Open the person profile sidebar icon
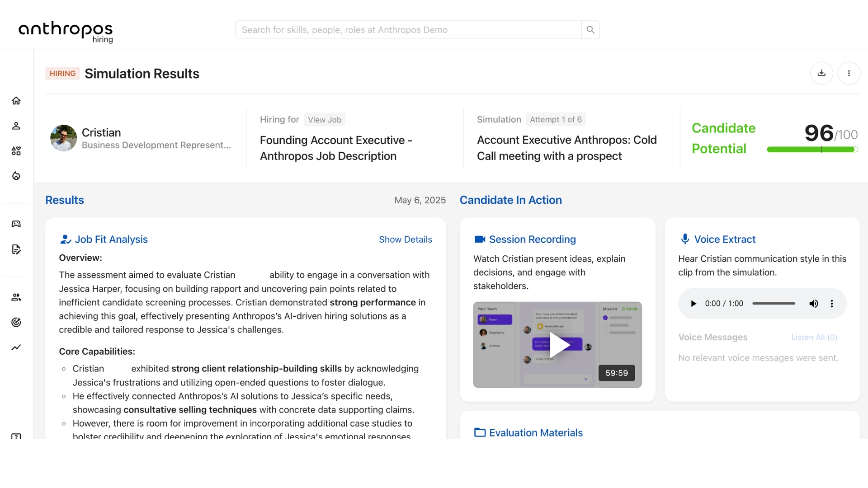Screen dimensions: 868x488 [16, 126]
